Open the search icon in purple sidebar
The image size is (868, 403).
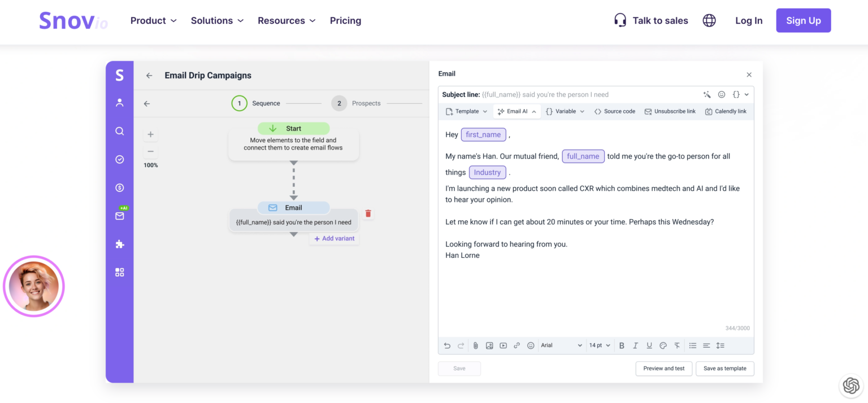119,131
